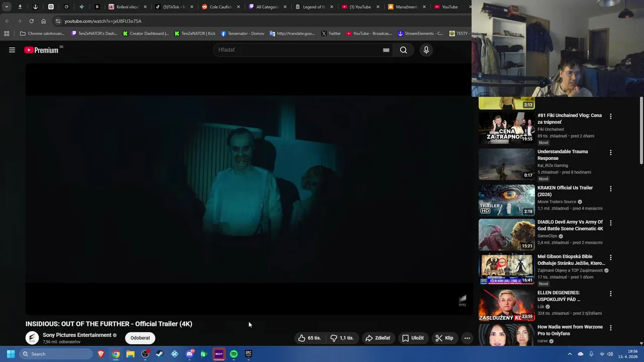Like the Insidious trailer video
The height and width of the screenshot is (362, 644).
coord(309,338)
